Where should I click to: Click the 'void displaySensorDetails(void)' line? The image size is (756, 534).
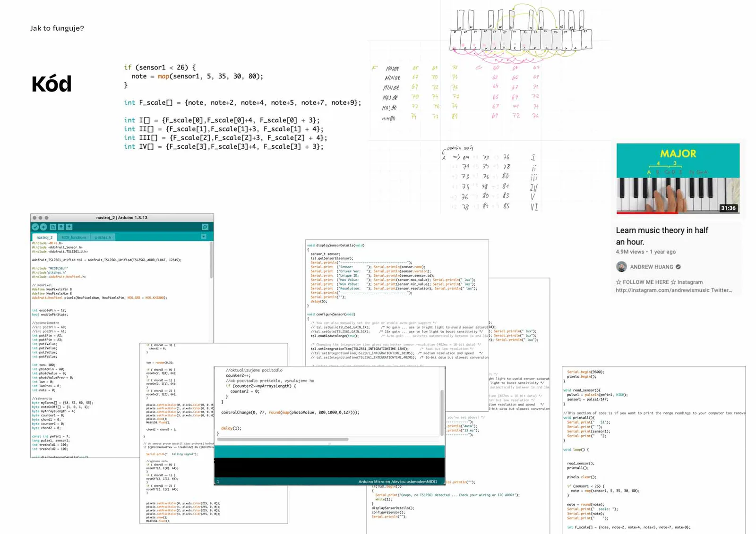[335, 245]
